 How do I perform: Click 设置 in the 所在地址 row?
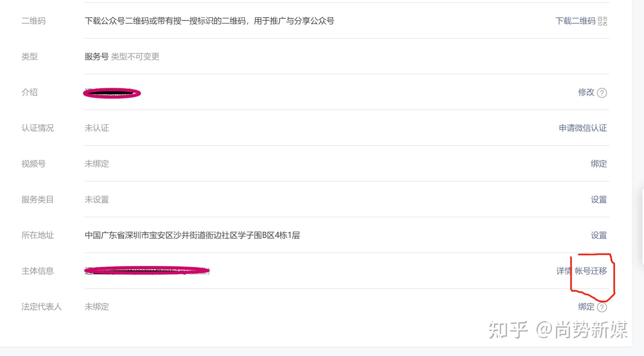(599, 235)
